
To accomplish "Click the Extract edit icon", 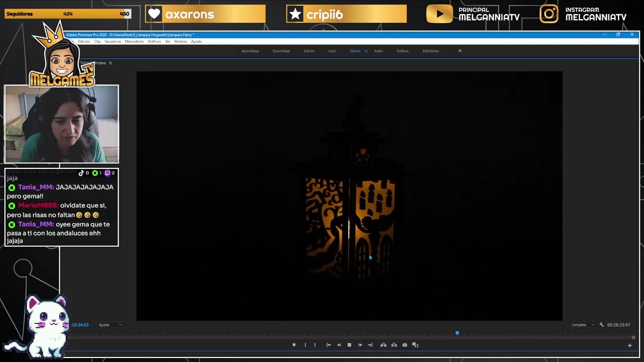I will tap(394, 345).
